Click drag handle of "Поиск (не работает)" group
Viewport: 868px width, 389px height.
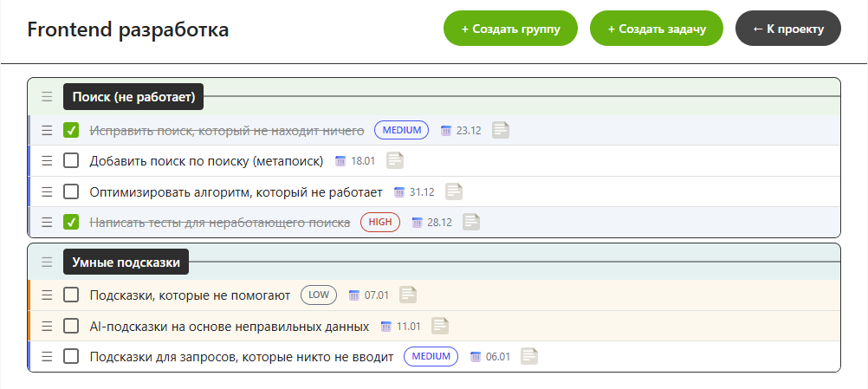(47, 97)
